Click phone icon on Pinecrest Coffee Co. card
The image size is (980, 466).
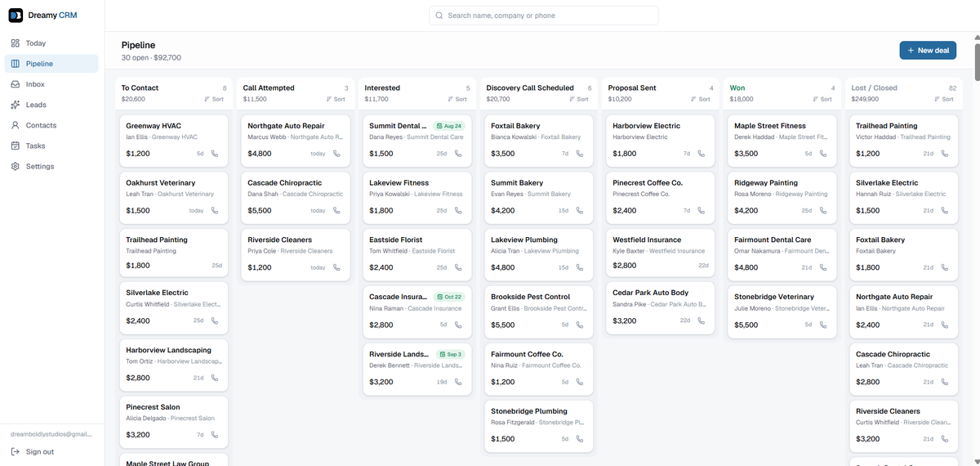(702, 211)
